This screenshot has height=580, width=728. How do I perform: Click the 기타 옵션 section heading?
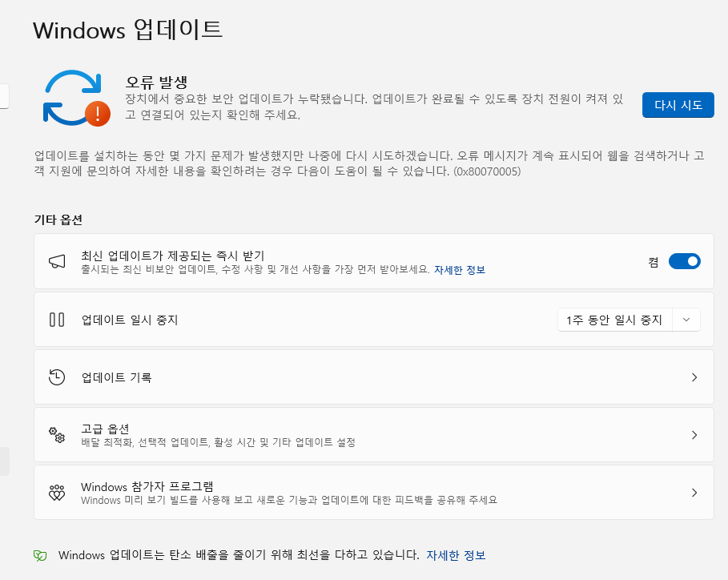[58, 220]
